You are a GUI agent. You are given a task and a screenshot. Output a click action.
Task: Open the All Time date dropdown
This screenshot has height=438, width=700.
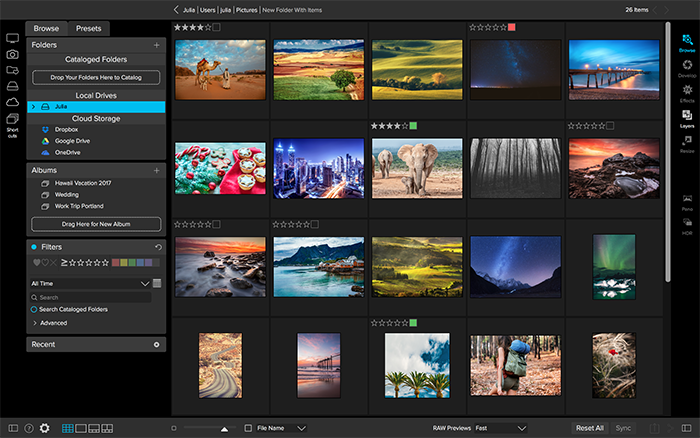click(x=90, y=284)
